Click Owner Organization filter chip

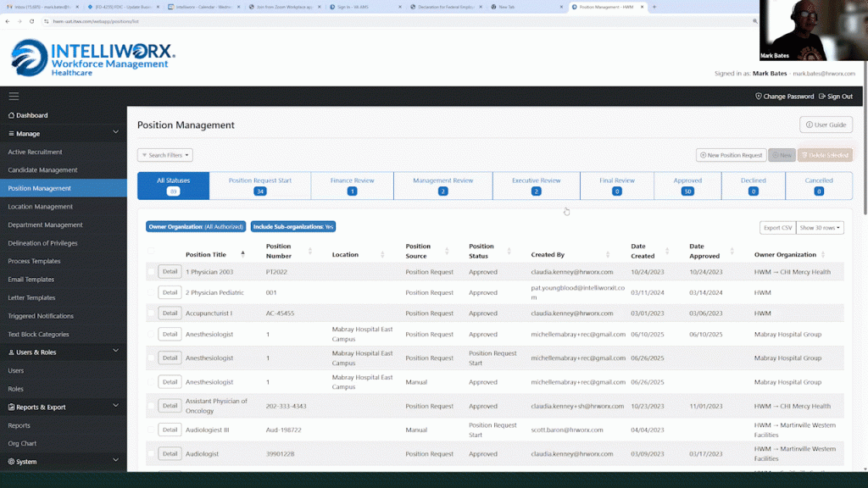coord(196,226)
